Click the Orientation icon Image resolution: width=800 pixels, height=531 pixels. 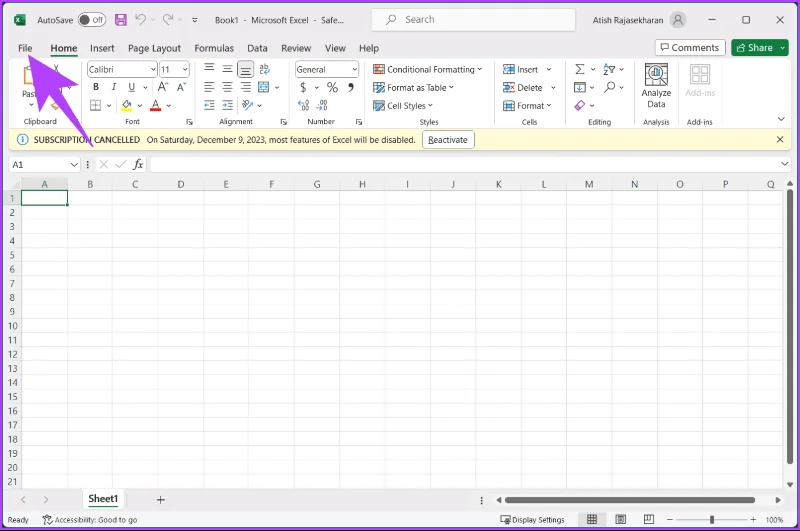247,105
